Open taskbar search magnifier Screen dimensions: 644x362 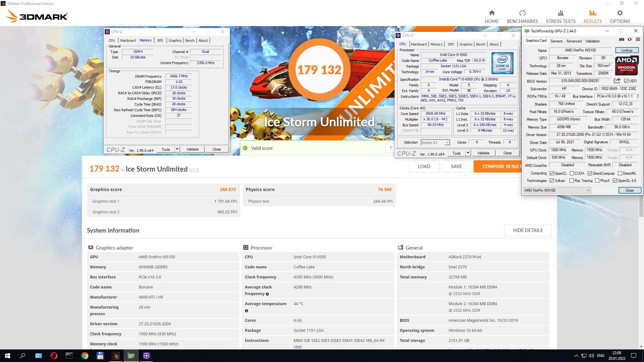click(23, 356)
